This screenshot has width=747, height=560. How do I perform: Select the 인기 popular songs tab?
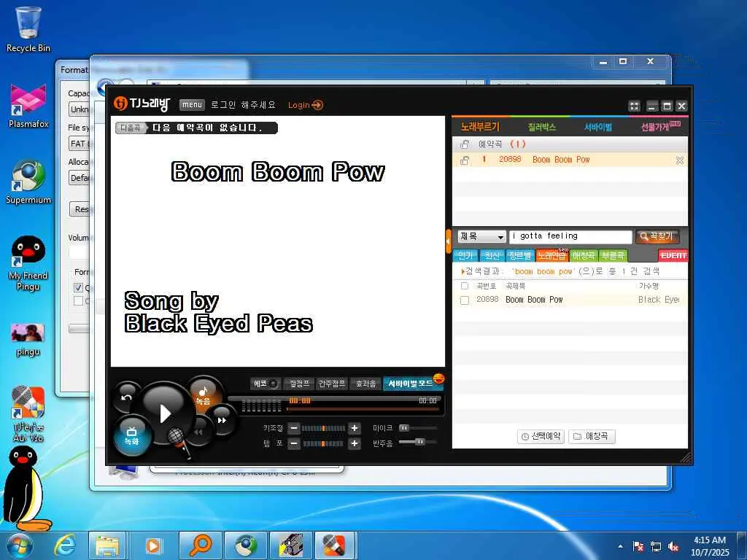pyautogui.click(x=465, y=256)
